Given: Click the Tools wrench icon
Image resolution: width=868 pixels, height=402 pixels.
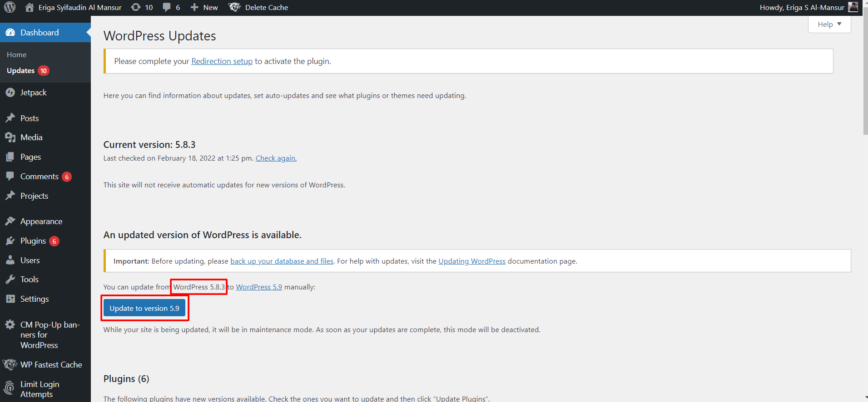Looking at the screenshot, I should [10, 279].
